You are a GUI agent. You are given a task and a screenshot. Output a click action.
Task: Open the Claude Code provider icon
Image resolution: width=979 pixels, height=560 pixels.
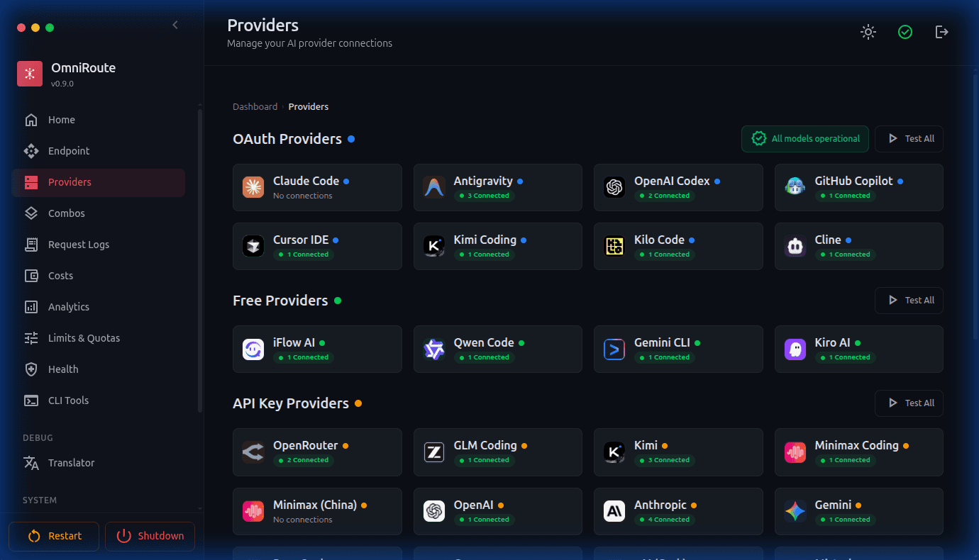[253, 187]
